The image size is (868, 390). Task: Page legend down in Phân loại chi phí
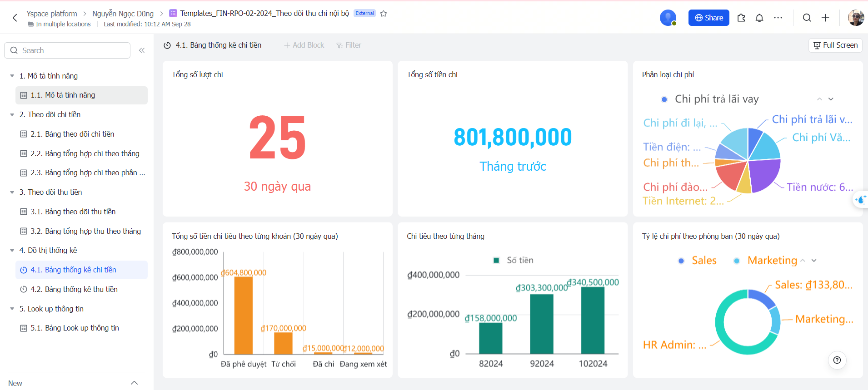click(x=831, y=99)
